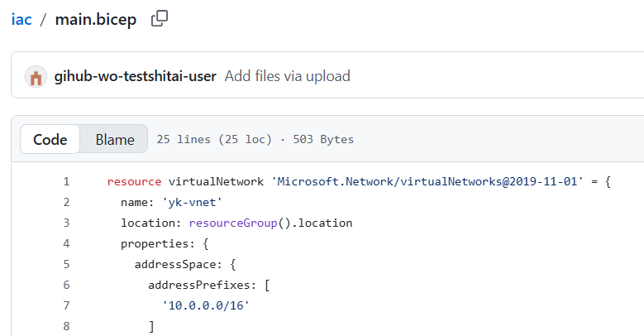Image resolution: width=644 pixels, height=336 pixels.
Task: Open the iac folder breadcrumb link
Action: click(x=21, y=19)
